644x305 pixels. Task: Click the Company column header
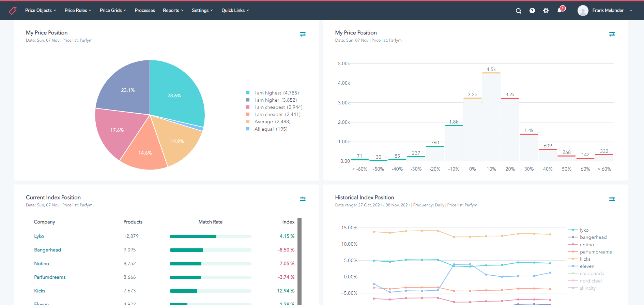point(44,222)
